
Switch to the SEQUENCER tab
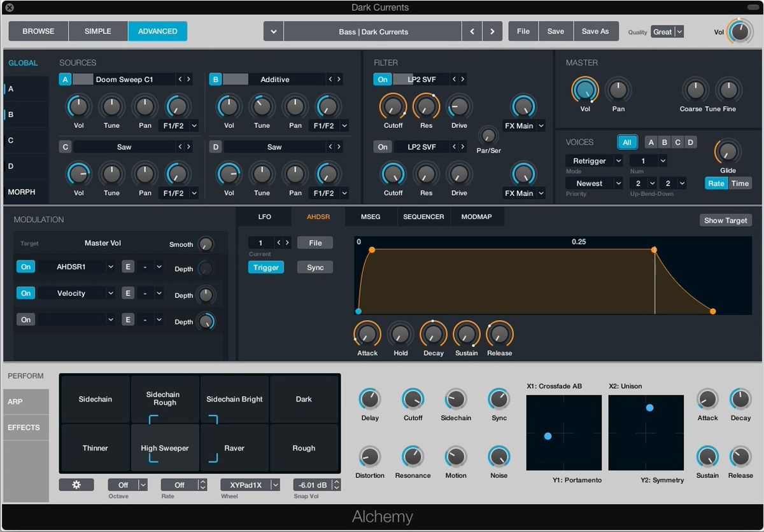tap(423, 216)
